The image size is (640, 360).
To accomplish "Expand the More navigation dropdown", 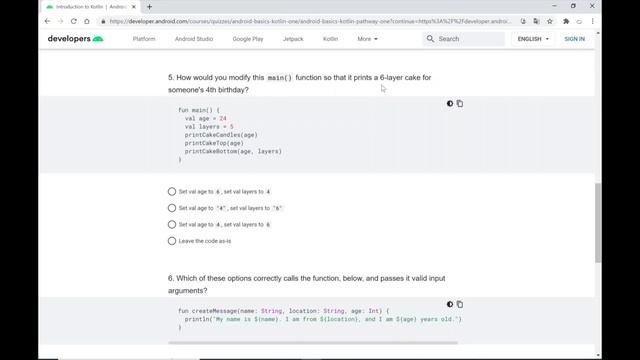I will point(367,39).
